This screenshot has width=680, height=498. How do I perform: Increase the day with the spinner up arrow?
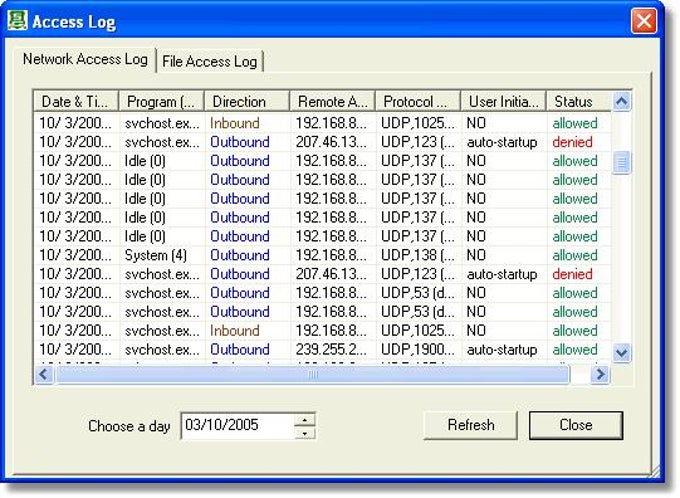[305, 419]
